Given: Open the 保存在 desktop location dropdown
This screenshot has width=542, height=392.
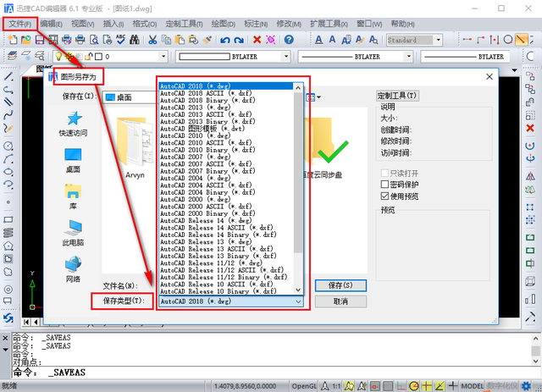Looking at the screenshot, I should pos(130,97).
